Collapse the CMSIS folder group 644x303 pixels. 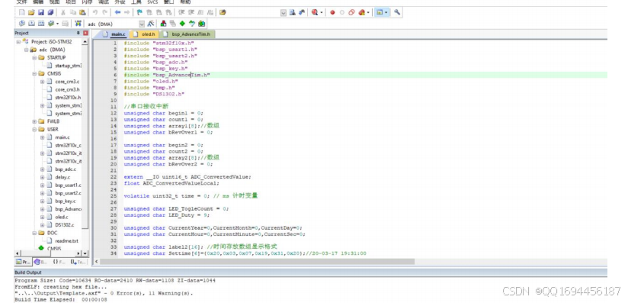tap(34, 73)
